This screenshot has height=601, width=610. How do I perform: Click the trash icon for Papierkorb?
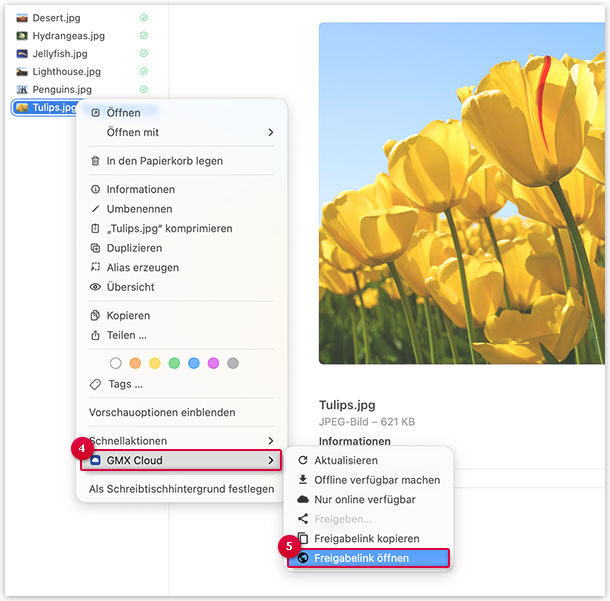coord(96,161)
